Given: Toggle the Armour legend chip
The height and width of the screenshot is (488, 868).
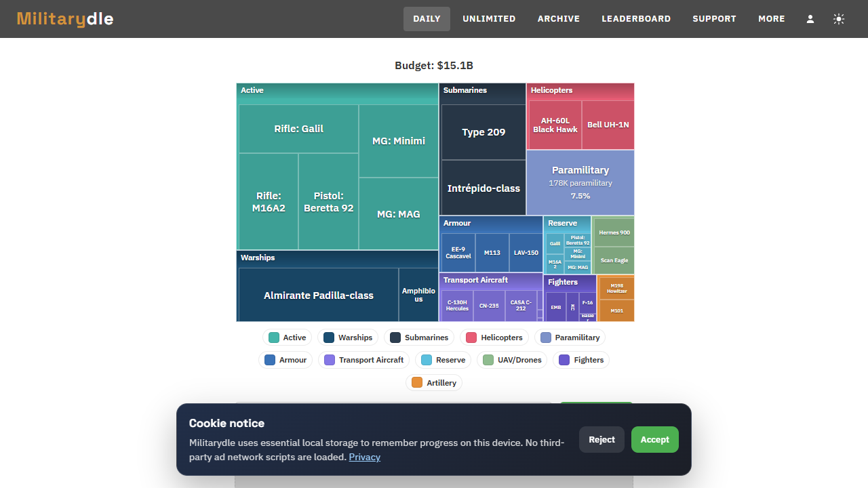Looking at the screenshot, I should tap(285, 360).
